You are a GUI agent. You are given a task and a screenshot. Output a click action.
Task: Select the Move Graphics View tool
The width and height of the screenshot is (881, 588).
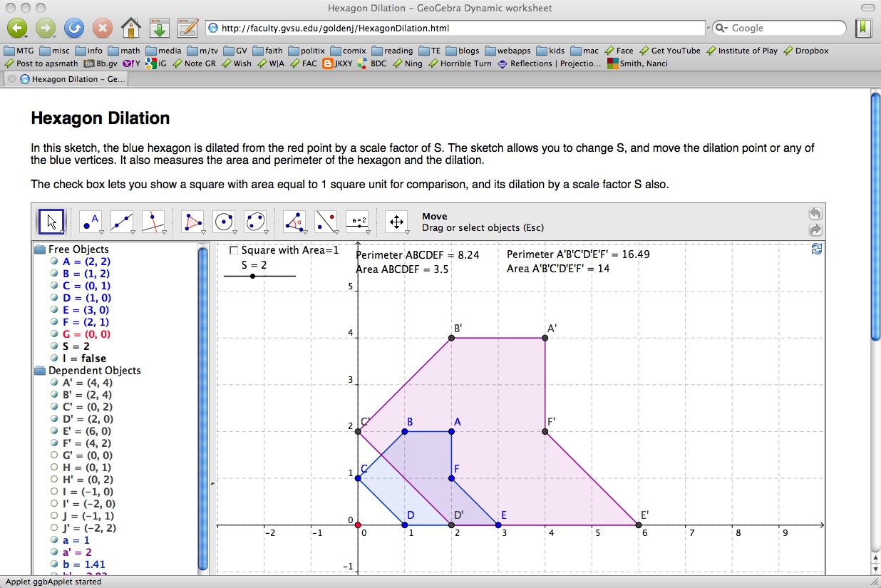396,221
